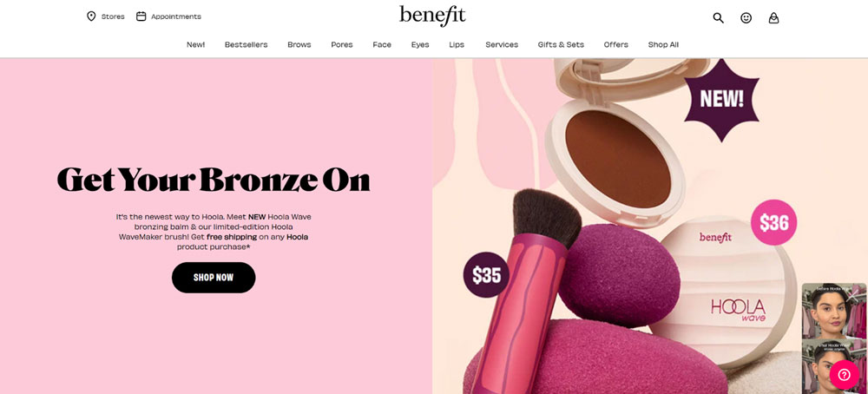This screenshot has width=868, height=394.
Task: Go to Gifts & Sets
Action: pos(561,45)
